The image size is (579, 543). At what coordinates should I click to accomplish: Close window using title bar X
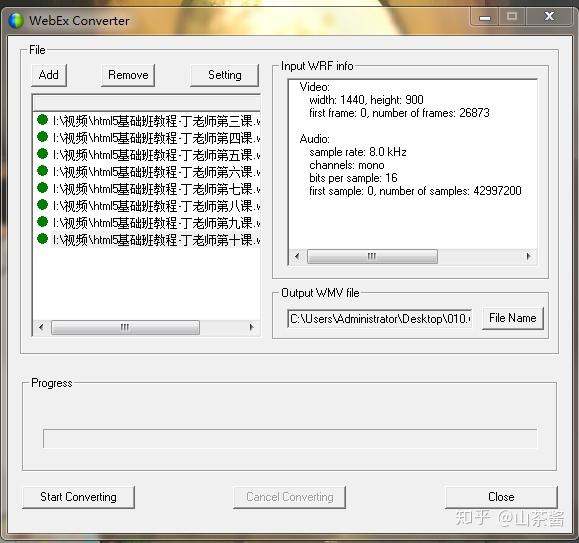pos(549,17)
